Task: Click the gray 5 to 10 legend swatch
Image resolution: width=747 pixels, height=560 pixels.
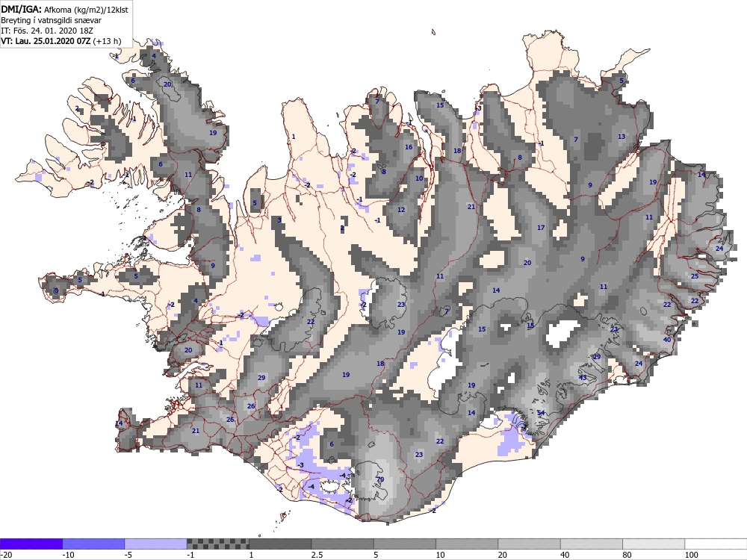Action: coord(405,544)
